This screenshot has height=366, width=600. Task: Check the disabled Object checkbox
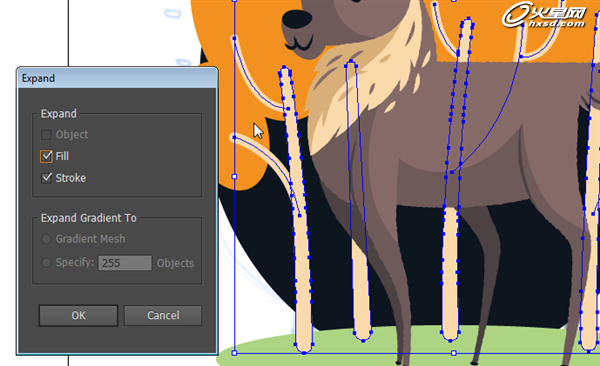point(46,135)
